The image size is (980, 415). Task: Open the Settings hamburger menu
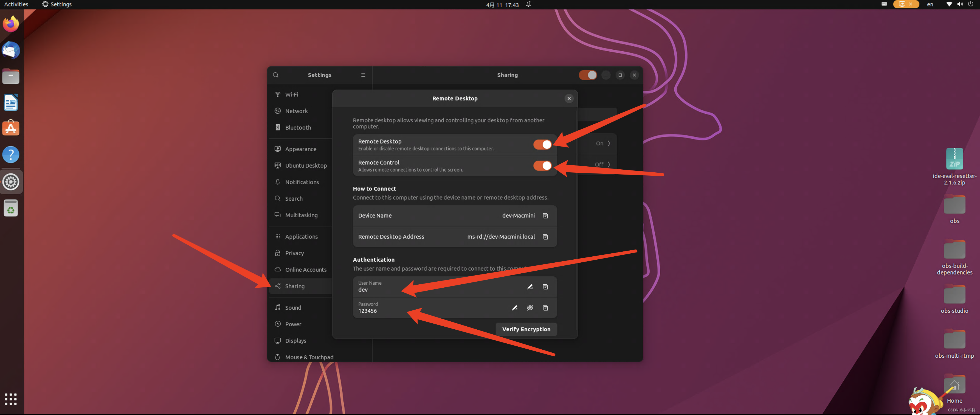click(x=363, y=75)
